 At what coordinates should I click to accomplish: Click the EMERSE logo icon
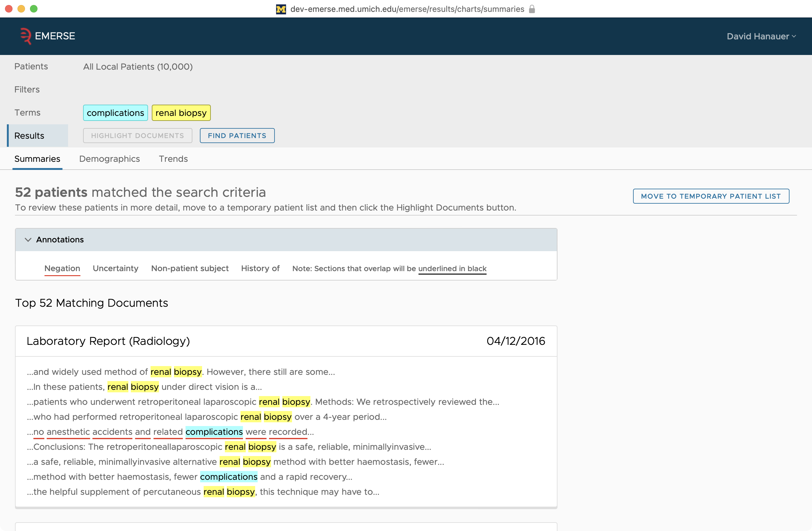[25, 36]
